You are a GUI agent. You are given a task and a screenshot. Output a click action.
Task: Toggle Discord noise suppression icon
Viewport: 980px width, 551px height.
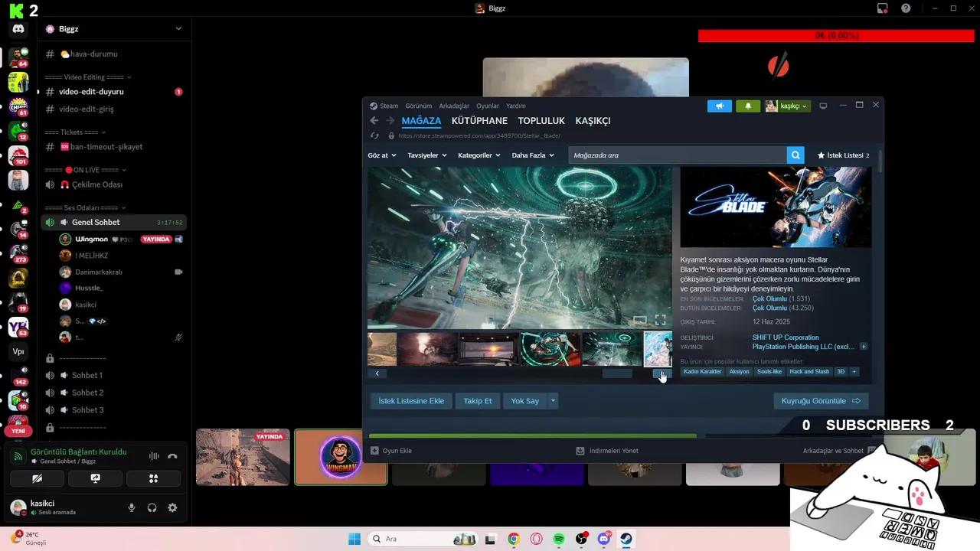point(154,456)
